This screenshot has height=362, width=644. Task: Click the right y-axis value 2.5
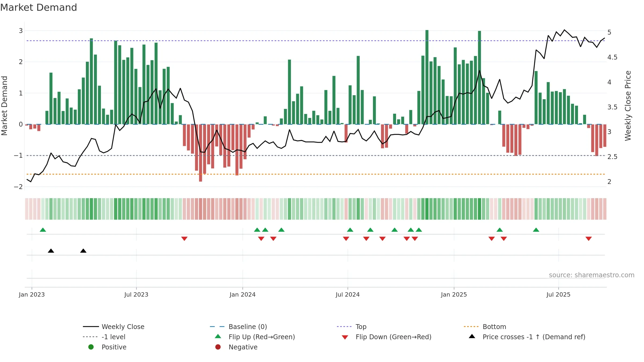coord(612,157)
